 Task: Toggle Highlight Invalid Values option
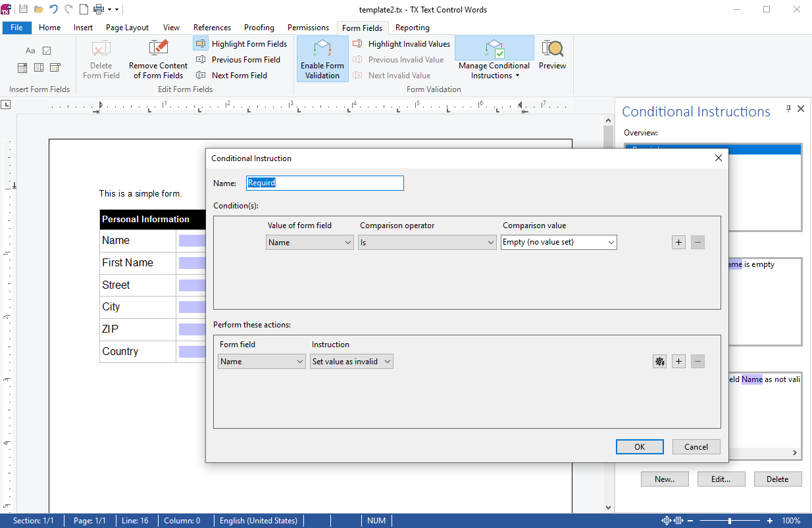click(x=401, y=44)
